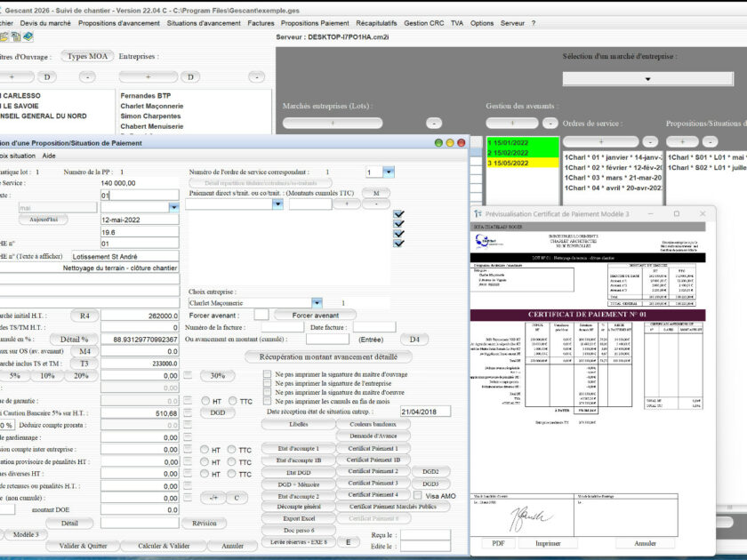This screenshot has height=560, width=747.
Task: Open the Récapitulatifs menu
Action: [x=376, y=23]
